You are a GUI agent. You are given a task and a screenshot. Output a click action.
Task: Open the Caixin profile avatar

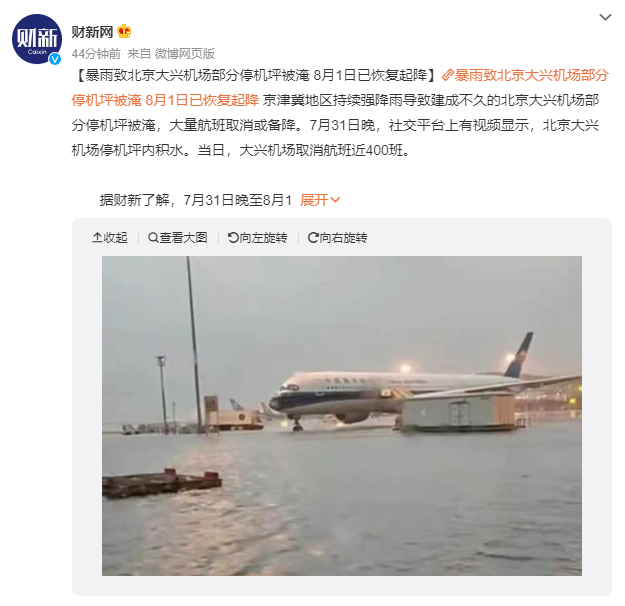coord(37,39)
